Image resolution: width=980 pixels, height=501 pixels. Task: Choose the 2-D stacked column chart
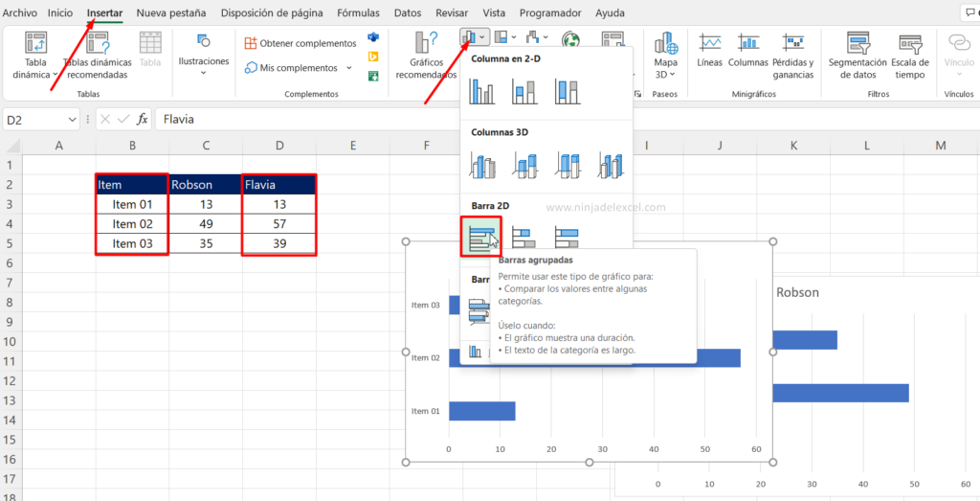(523, 92)
